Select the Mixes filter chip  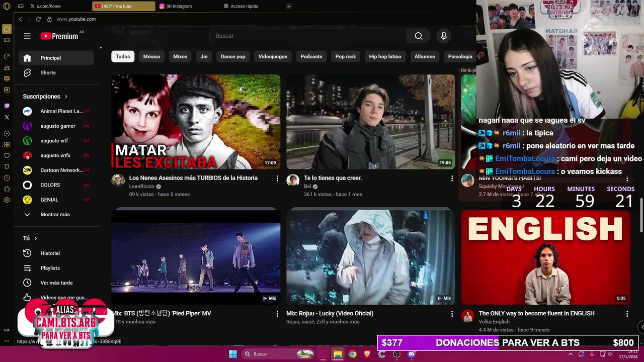tap(180, 57)
